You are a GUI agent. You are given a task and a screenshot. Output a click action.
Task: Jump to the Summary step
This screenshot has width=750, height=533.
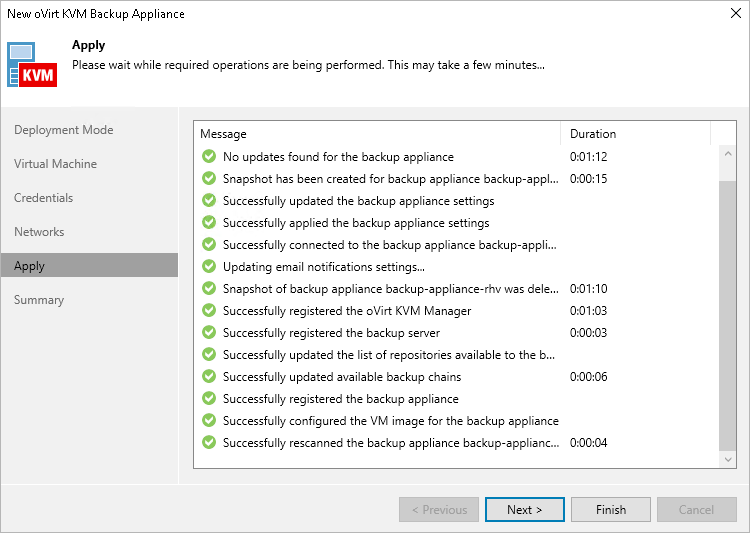click(x=39, y=300)
